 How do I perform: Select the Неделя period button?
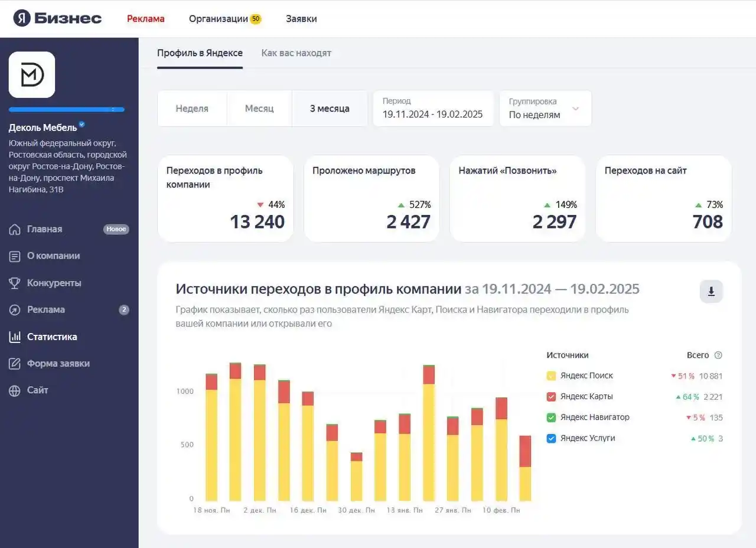(192, 109)
